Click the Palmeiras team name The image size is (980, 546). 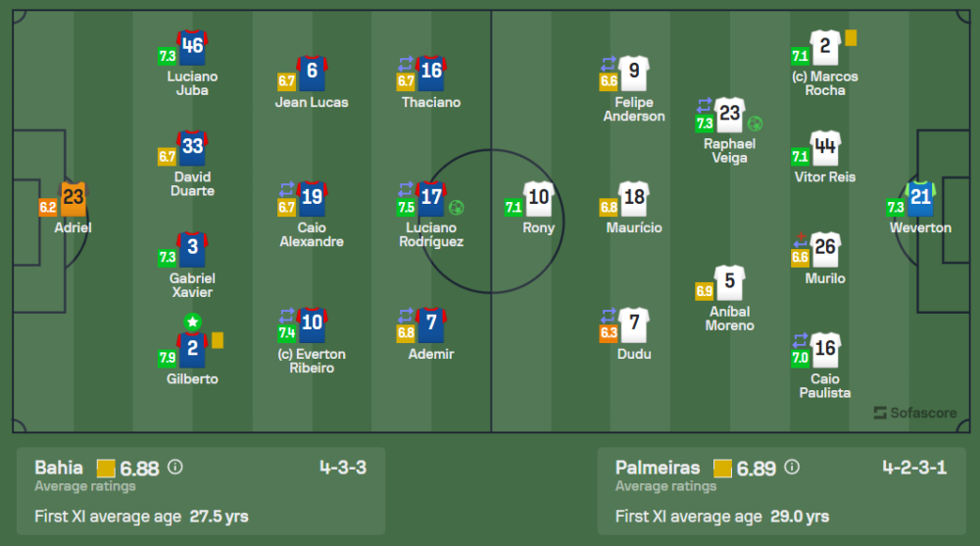[x=658, y=468]
